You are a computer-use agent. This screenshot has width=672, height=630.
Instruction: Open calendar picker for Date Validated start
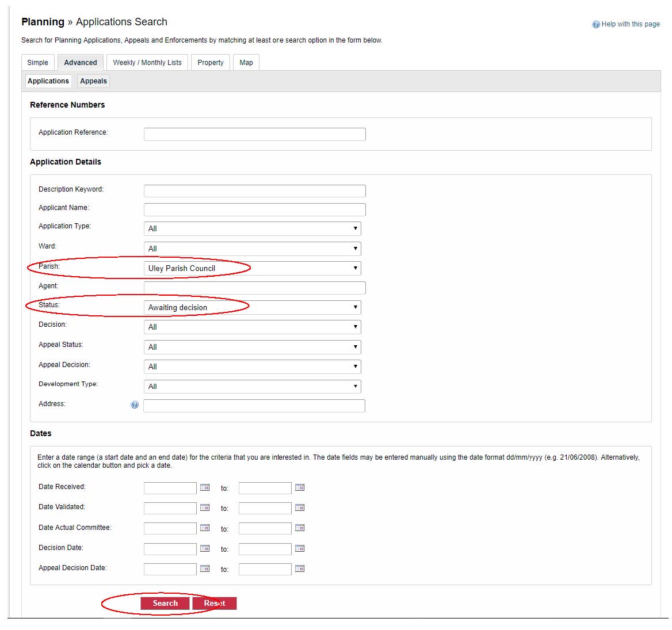[205, 508]
